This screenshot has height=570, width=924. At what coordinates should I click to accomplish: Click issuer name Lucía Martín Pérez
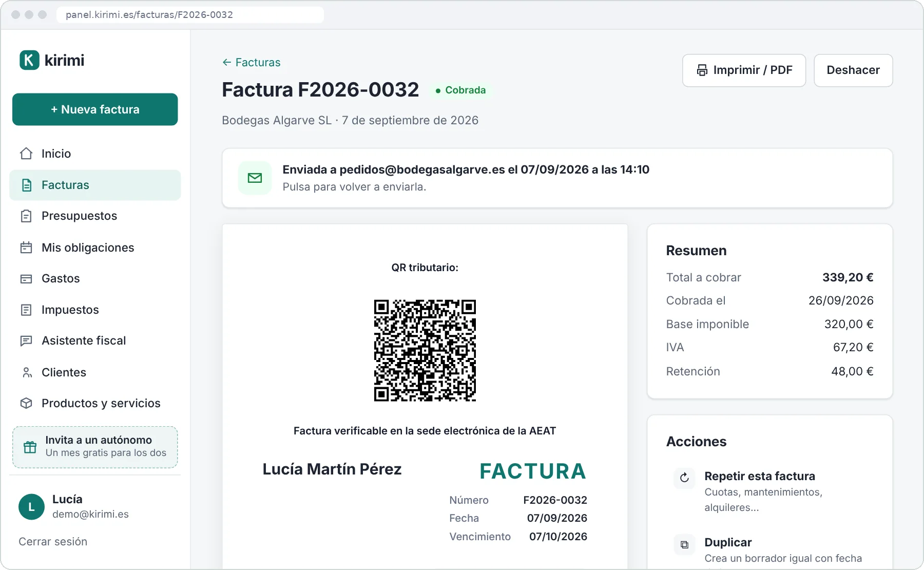[332, 469]
